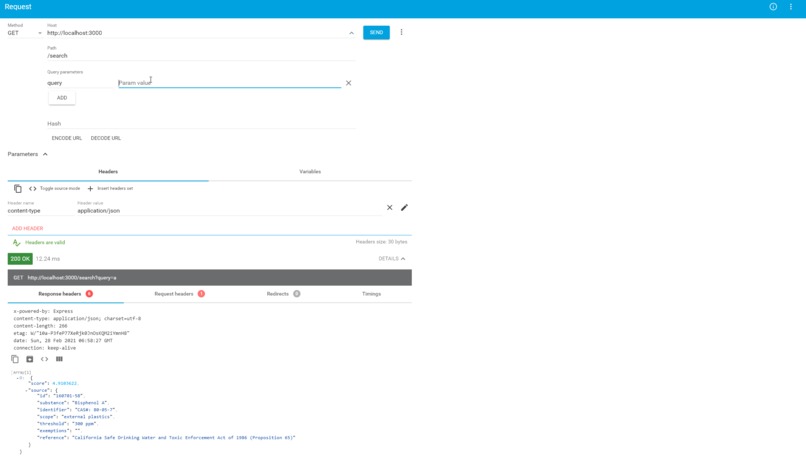Edit content-type header with pencil icon
Screen dimensions: 806x456
[x=405, y=208]
